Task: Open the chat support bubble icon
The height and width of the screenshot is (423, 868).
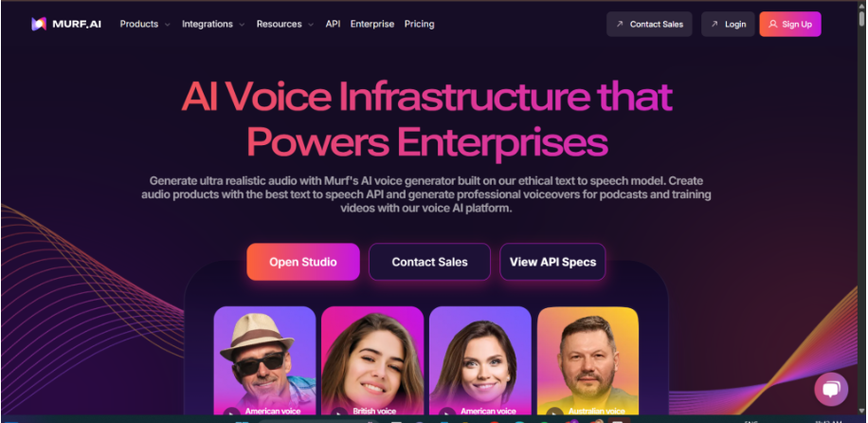Action: point(831,389)
